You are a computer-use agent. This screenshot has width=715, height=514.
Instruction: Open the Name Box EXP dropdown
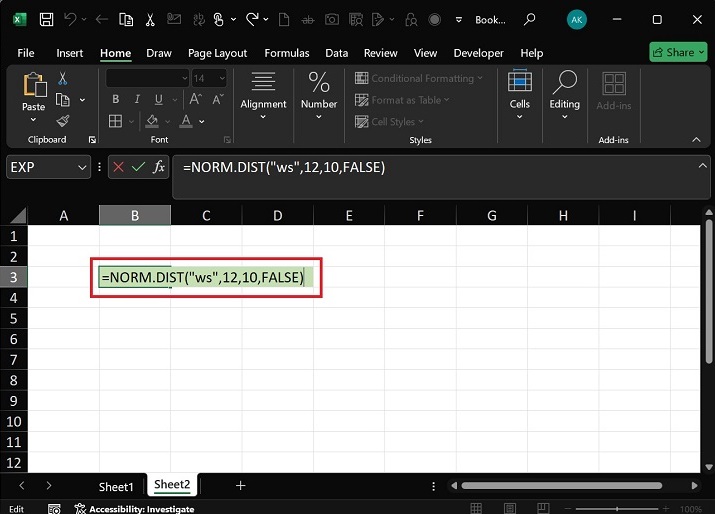[82, 167]
